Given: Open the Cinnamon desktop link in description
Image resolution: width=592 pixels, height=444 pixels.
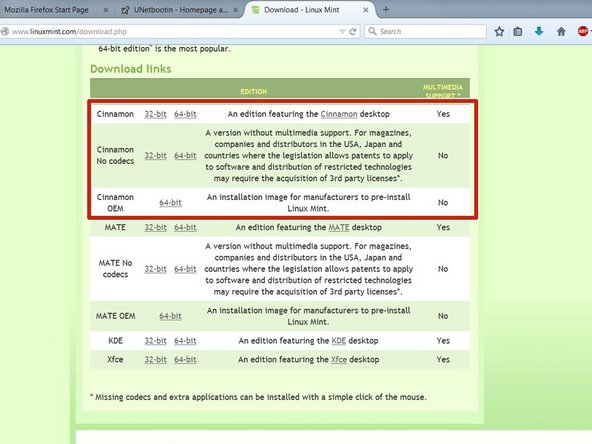Looking at the screenshot, I should (x=339, y=114).
